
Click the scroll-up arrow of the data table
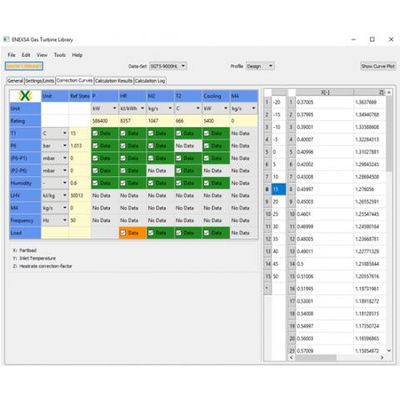(x=389, y=92)
